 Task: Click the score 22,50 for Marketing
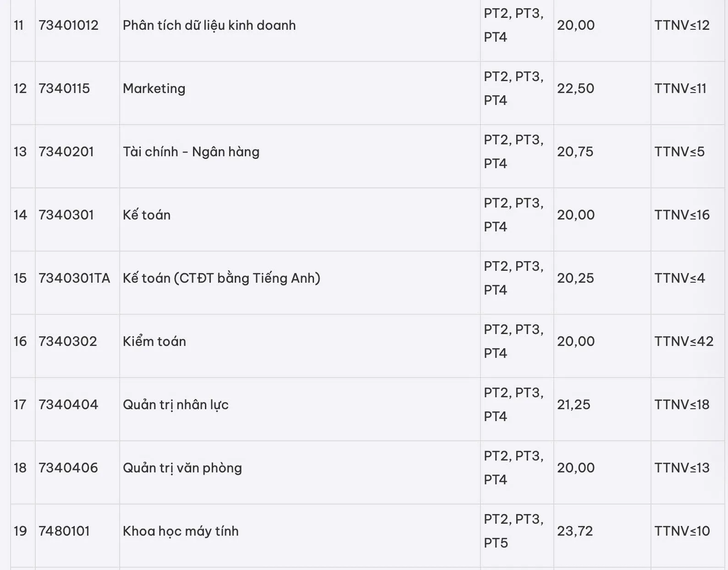[x=575, y=88]
